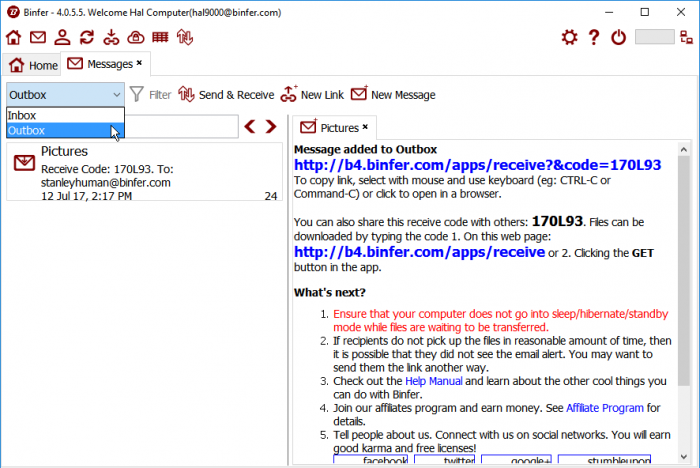The width and height of the screenshot is (700, 468).
Task: Select Outbox from dropdown list
Action: click(65, 130)
